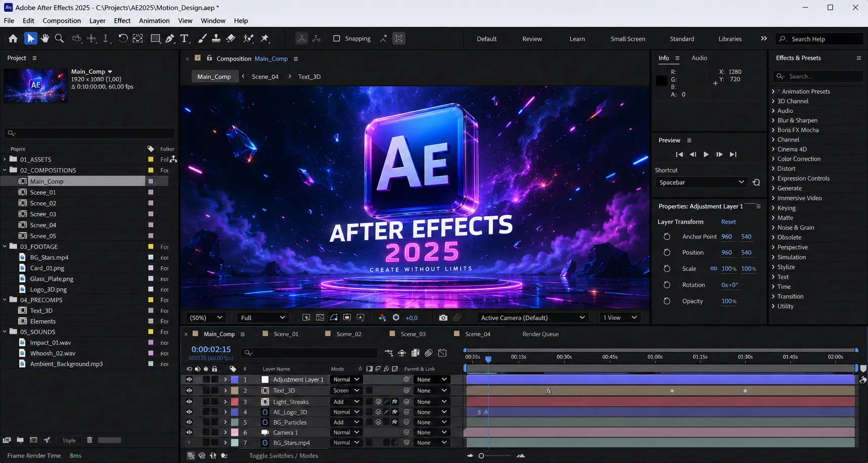Screen dimensions: 868x463
Task: Click Reset in Layer Transform
Action: click(x=728, y=222)
